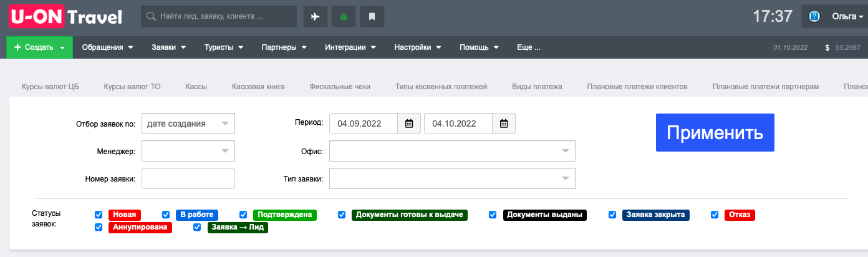
Task: Click the Новая status label
Action: 125,215
